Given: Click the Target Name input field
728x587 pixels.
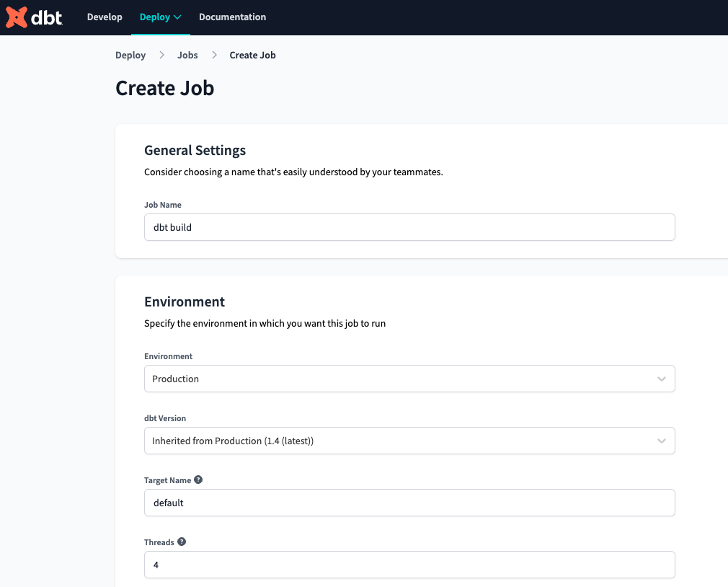Looking at the screenshot, I should pos(409,503).
